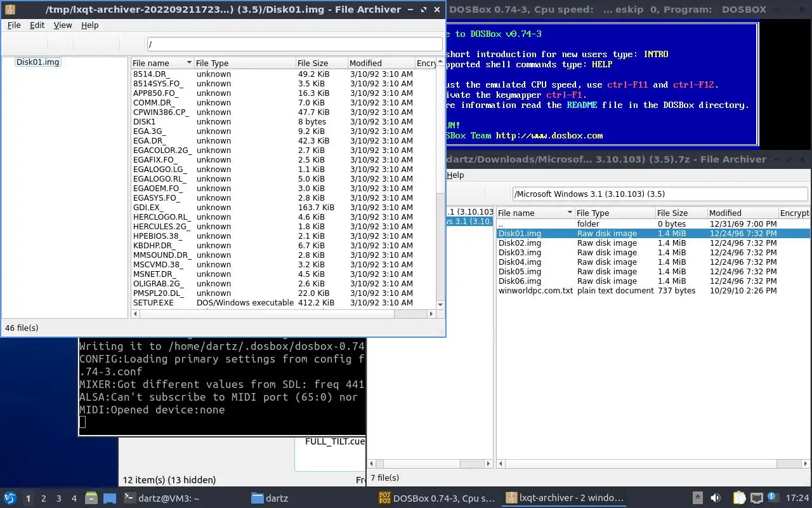
Task: Click the Microsoft Windows 3.1 path field
Action: point(659,194)
